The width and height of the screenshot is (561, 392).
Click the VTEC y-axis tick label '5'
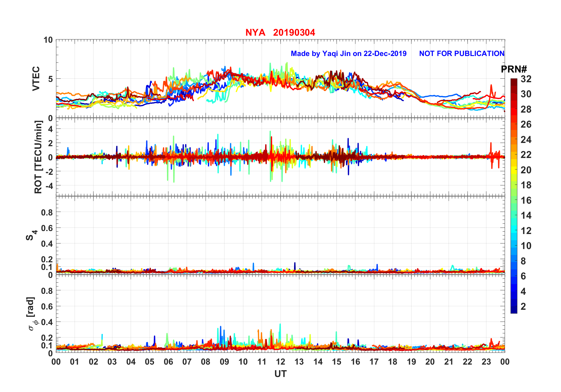[50, 79]
